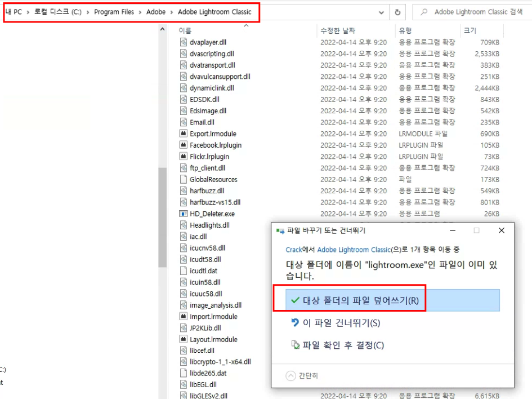Screen dimensions: 532x399
Task: Click the GlobalResources blank file icon
Action: pyautogui.click(x=183, y=179)
